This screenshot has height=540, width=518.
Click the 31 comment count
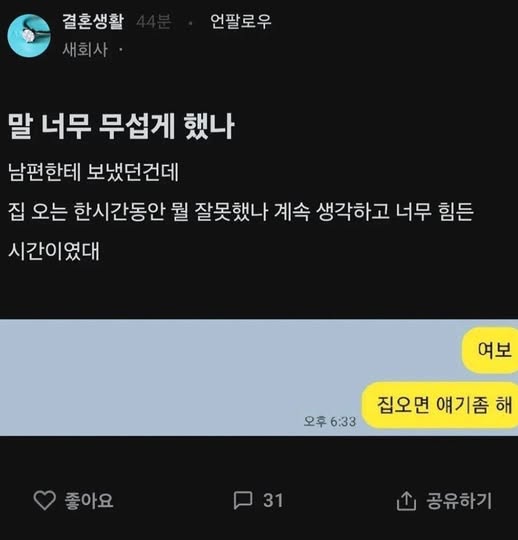[273, 500]
